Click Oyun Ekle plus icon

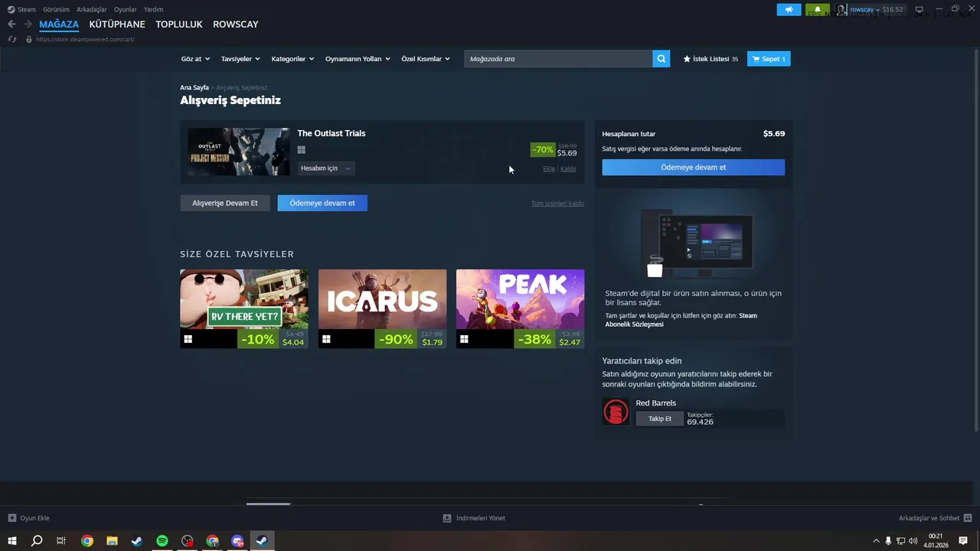coord(11,518)
